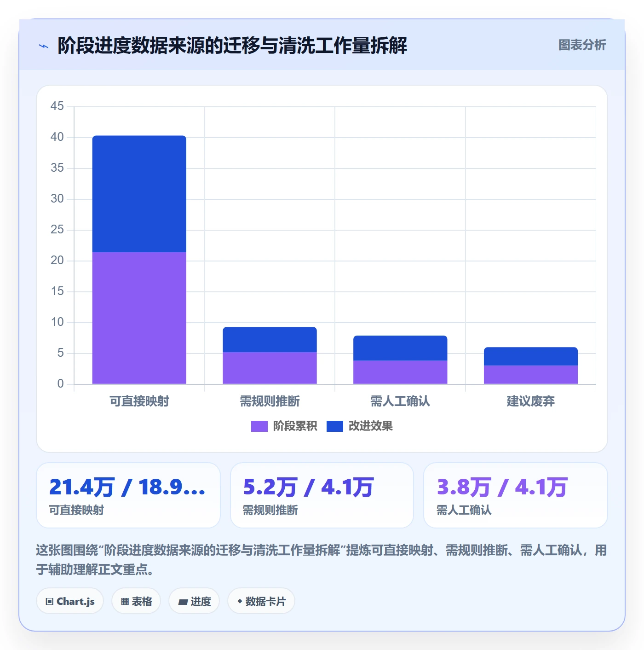Click the purple segment of 需人工确认 bar

pos(400,372)
